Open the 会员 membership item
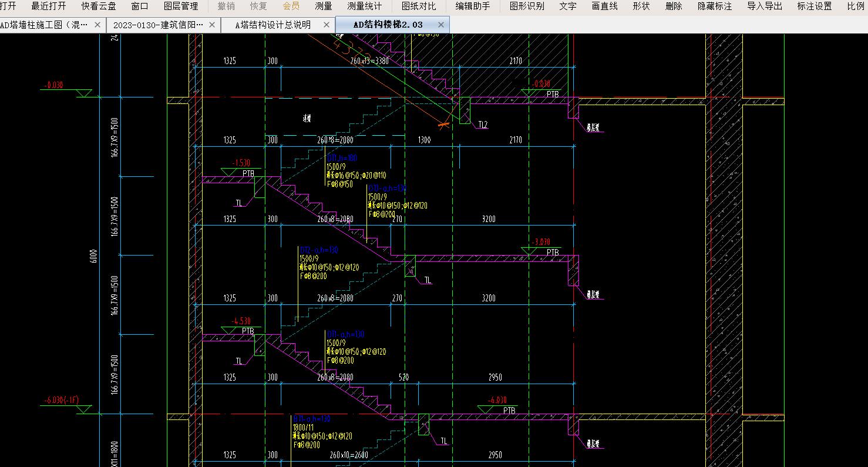The image size is (868, 467). click(x=291, y=6)
